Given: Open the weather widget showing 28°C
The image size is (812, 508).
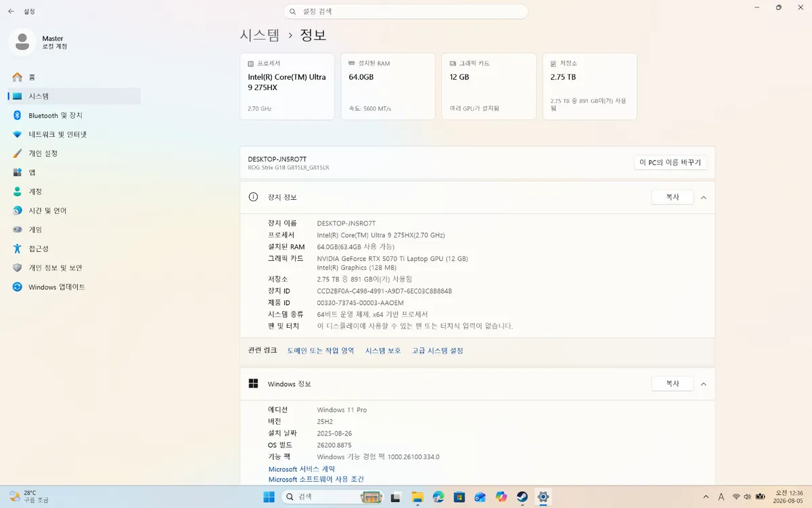Looking at the screenshot, I should [x=30, y=496].
